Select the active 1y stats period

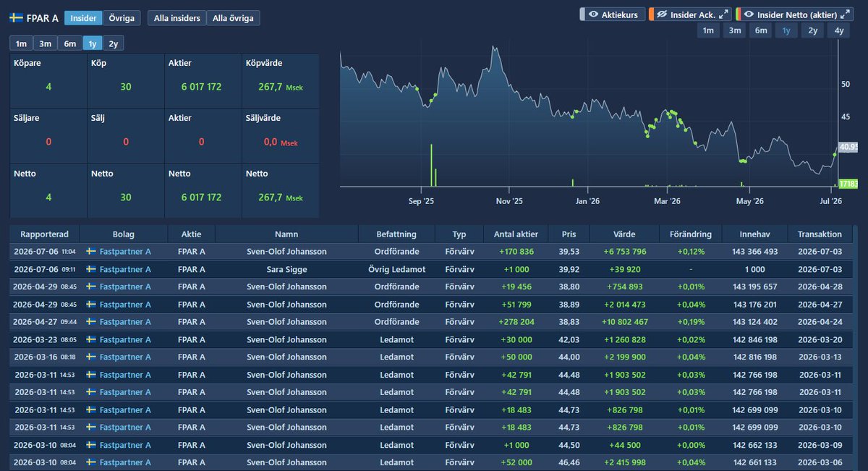[93, 43]
